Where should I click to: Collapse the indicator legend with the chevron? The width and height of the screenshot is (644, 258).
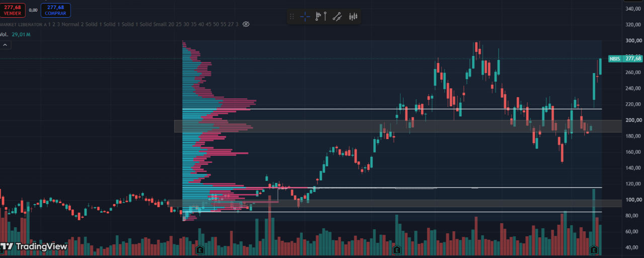[x=5, y=45]
